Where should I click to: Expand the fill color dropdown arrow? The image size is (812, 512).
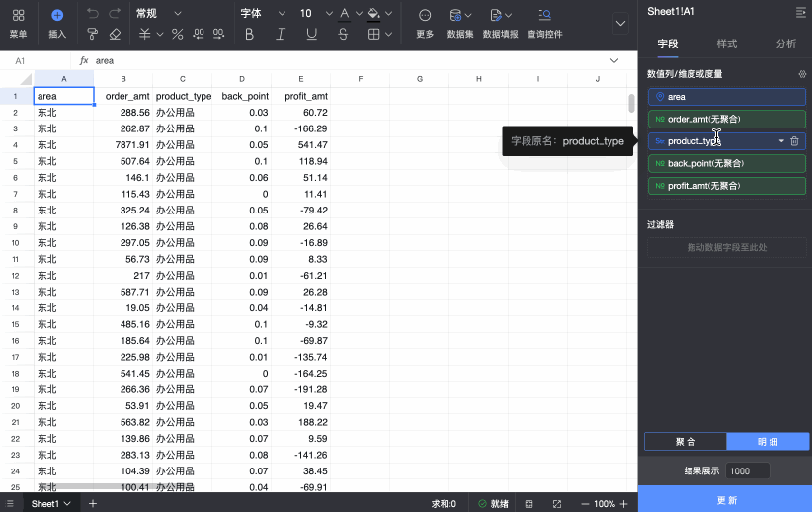(x=388, y=14)
